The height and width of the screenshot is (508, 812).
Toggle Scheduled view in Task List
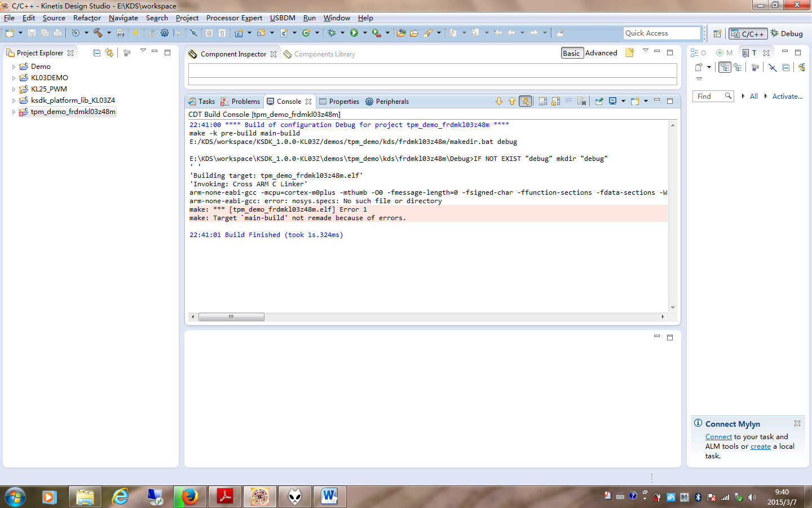coord(738,67)
